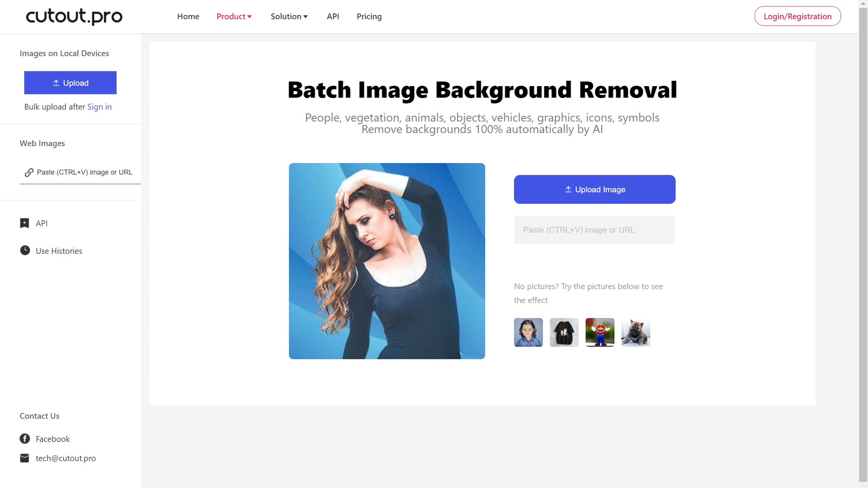868x488 pixels.
Task: Click tech@cutout.pro email contact link
Action: [x=65, y=458]
